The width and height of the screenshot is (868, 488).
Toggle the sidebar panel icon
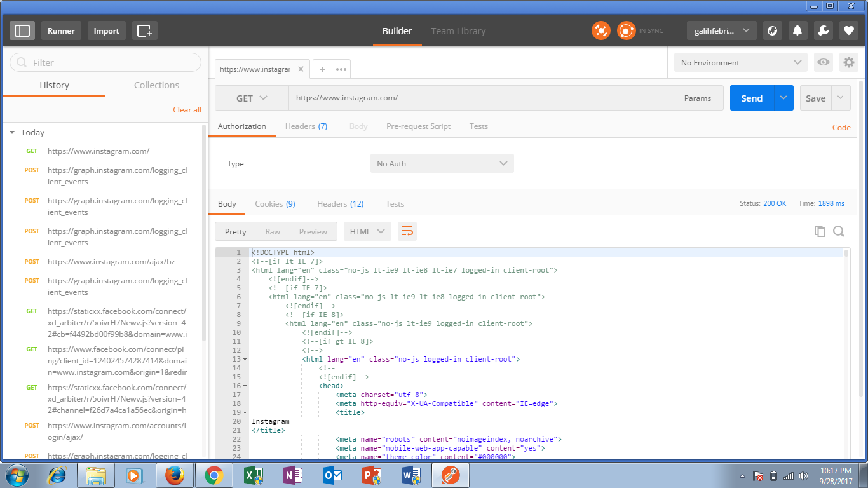22,30
